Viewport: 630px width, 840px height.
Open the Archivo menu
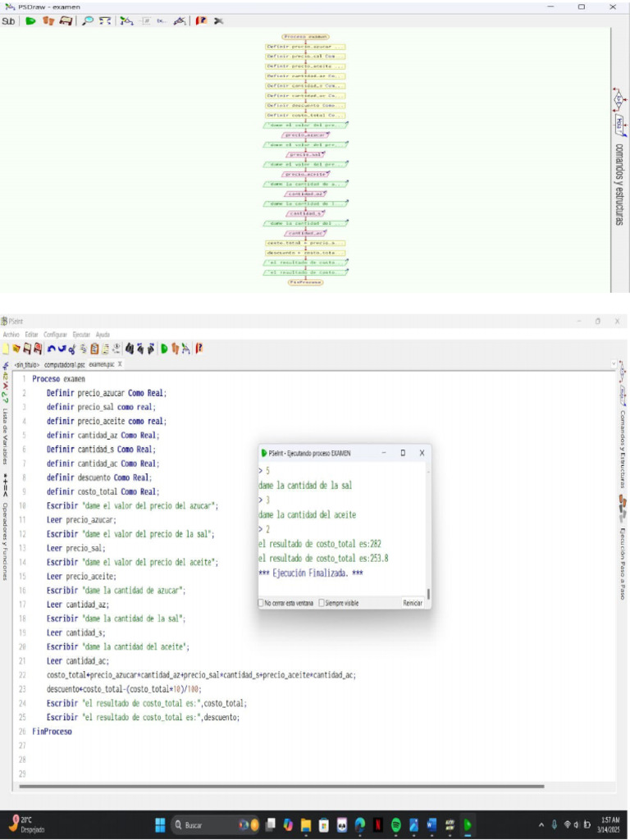pos(11,335)
